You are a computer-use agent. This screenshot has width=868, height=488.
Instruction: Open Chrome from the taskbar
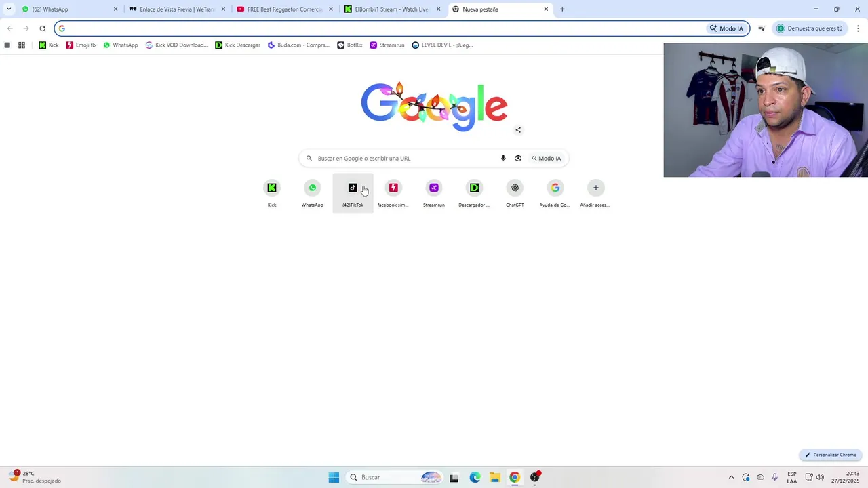[x=515, y=477]
